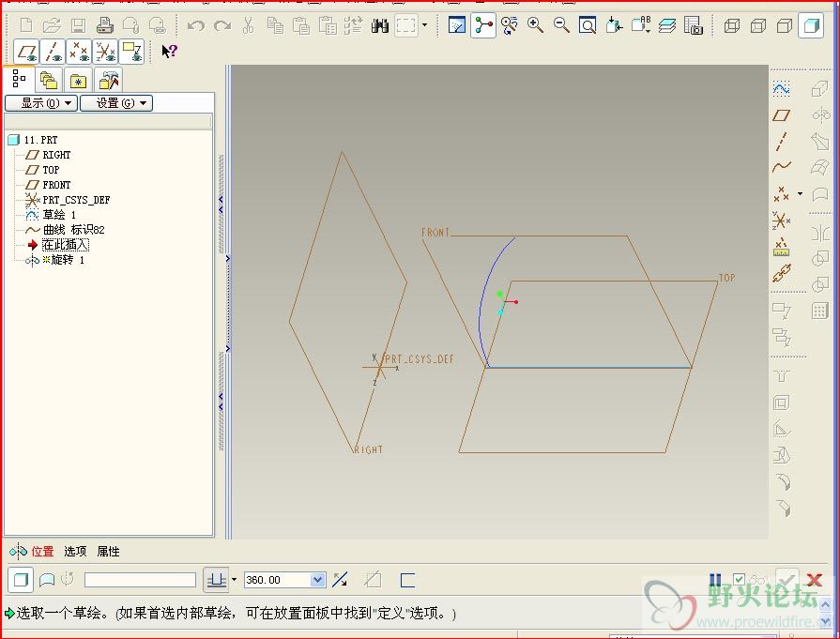This screenshot has height=639, width=840.
Task: Expand the 360.00 angle combo box
Action: tap(317, 581)
